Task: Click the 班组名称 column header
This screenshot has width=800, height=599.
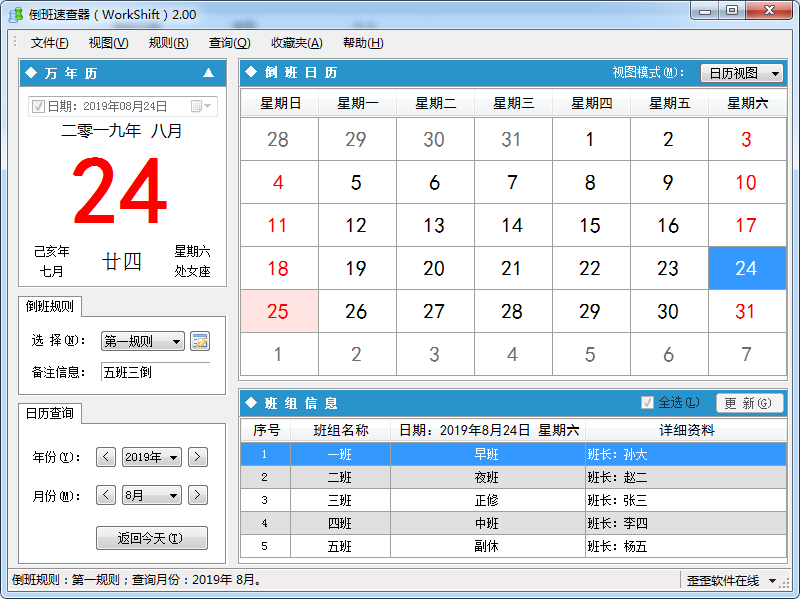Action: (340, 430)
